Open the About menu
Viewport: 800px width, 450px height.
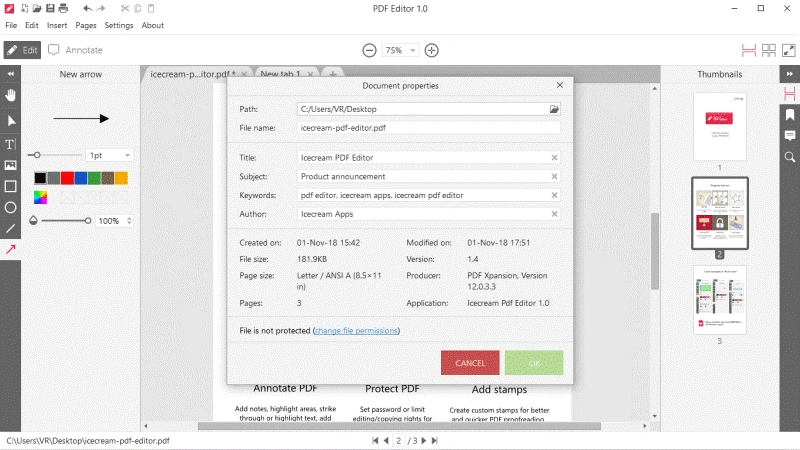(x=153, y=25)
